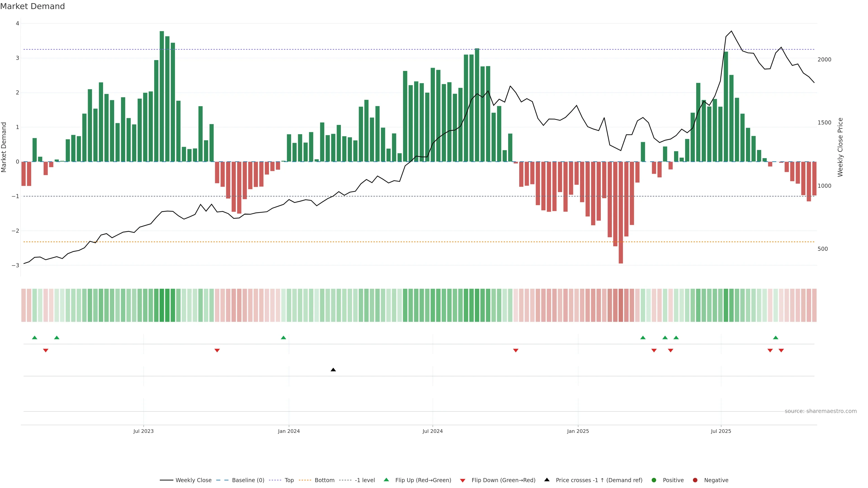Click black price-cross triangle marker on timeline
The height and width of the screenshot is (488, 868).
click(x=333, y=370)
